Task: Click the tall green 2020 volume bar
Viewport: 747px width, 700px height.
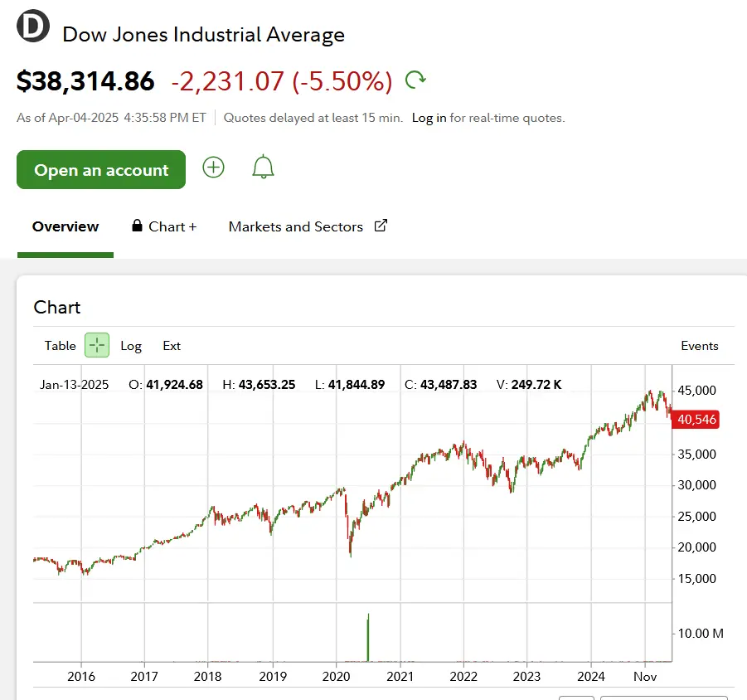Action: [367, 637]
